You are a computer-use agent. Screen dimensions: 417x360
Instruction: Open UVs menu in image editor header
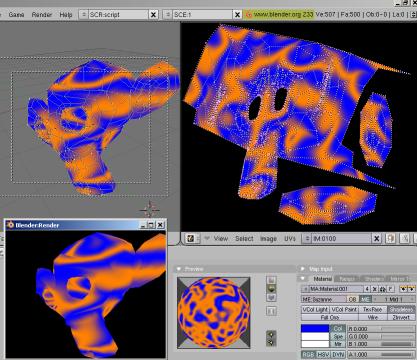(x=290, y=239)
